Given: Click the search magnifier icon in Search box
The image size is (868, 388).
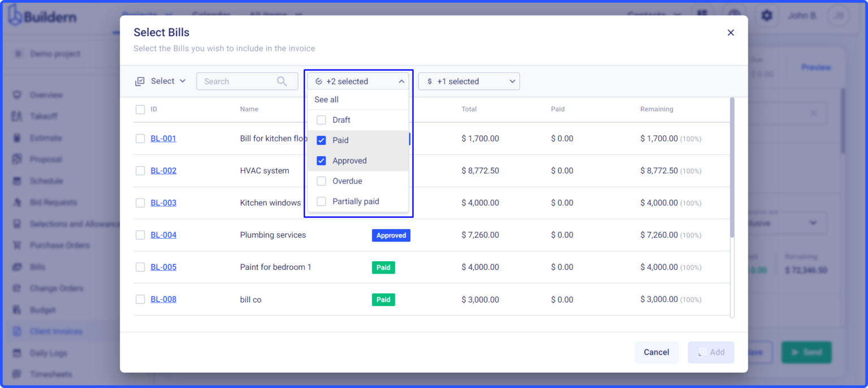Looking at the screenshot, I should pyautogui.click(x=282, y=81).
